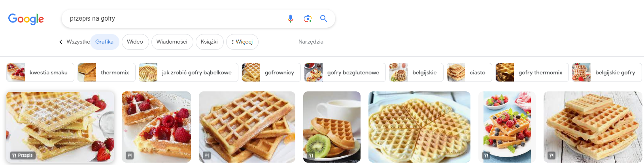This screenshot has height=165, width=644.
Task: Expand the Więcej menu
Action: (x=242, y=42)
